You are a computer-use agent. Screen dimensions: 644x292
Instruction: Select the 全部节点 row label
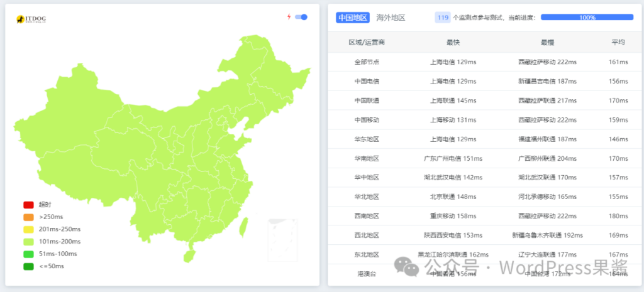[x=367, y=62]
